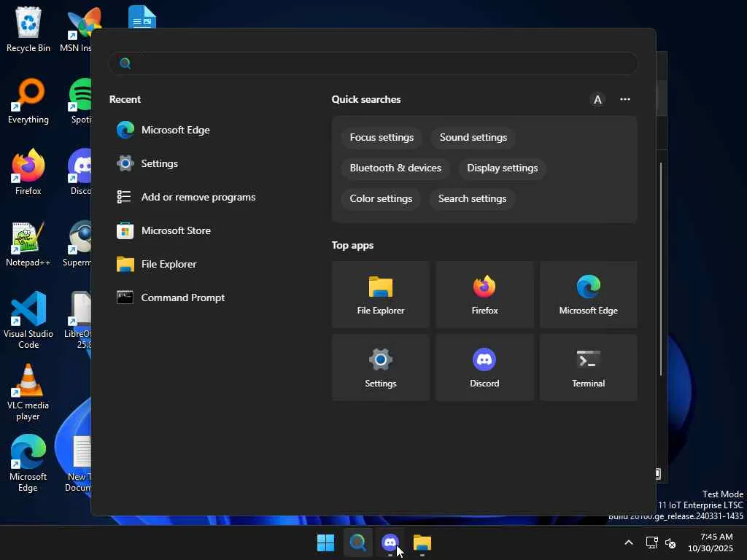Choose Display settings quick search
Image resolution: width=747 pixels, height=560 pixels.
click(502, 168)
